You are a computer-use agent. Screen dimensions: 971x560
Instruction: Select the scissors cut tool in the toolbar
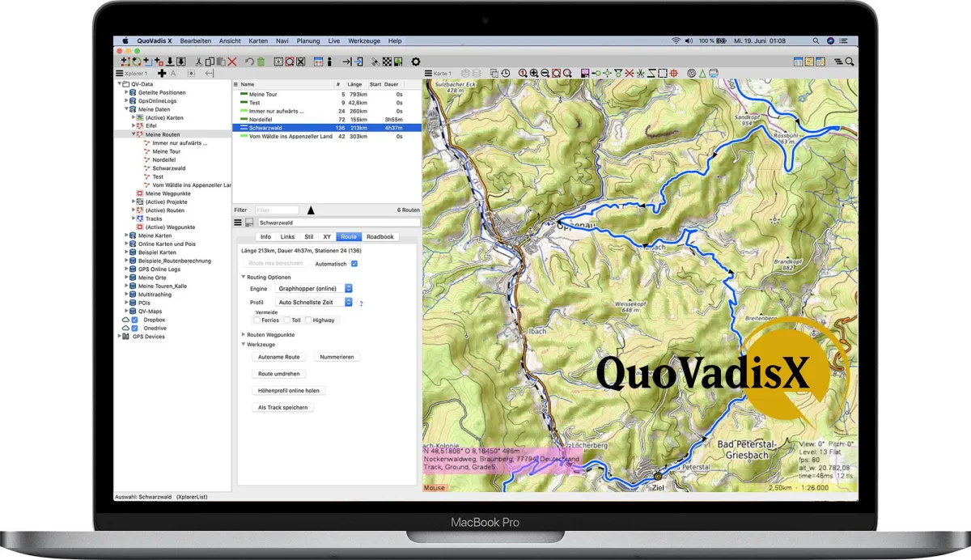(198, 62)
